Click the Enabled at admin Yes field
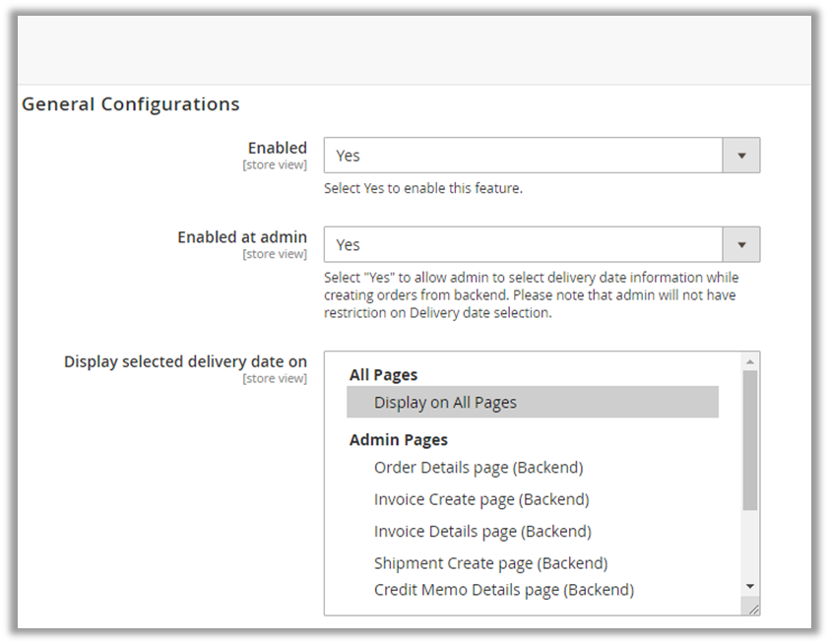The height and width of the screenshot is (644, 829). click(523, 244)
